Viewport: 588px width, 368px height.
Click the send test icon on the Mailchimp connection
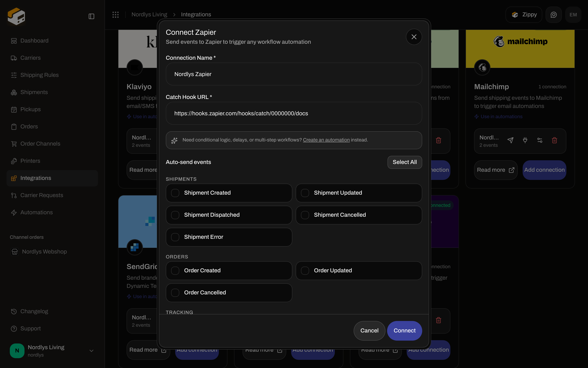click(x=510, y=140)
